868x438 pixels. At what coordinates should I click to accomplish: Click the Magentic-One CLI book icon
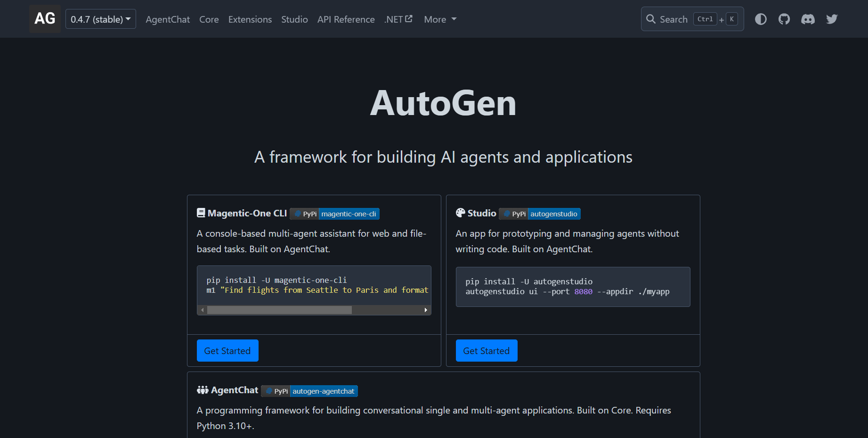(x=201, y=213)
